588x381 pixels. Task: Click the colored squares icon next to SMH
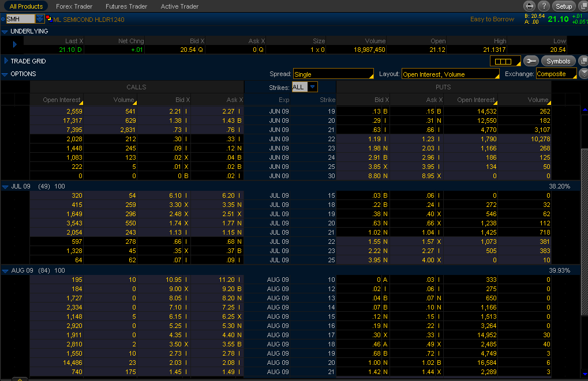click(x=49, y=19)
